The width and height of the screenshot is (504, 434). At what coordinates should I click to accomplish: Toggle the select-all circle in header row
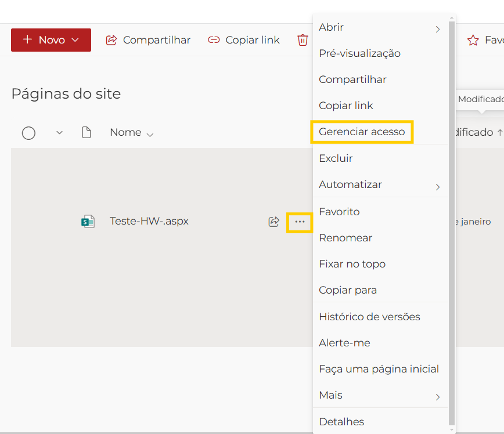click(28, 133)
